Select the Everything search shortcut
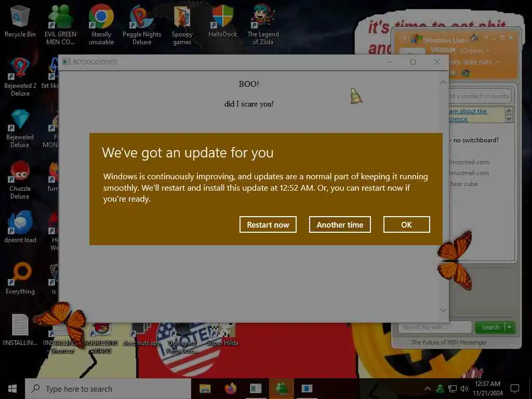532x399 pixels. tap(20, 278)
